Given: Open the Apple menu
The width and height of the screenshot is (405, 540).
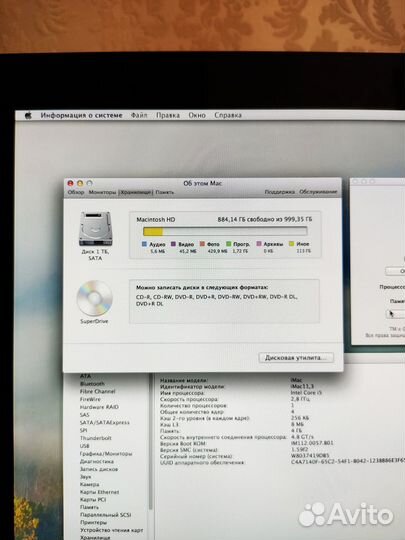Looking at the screenshot, I should [28, 116].
